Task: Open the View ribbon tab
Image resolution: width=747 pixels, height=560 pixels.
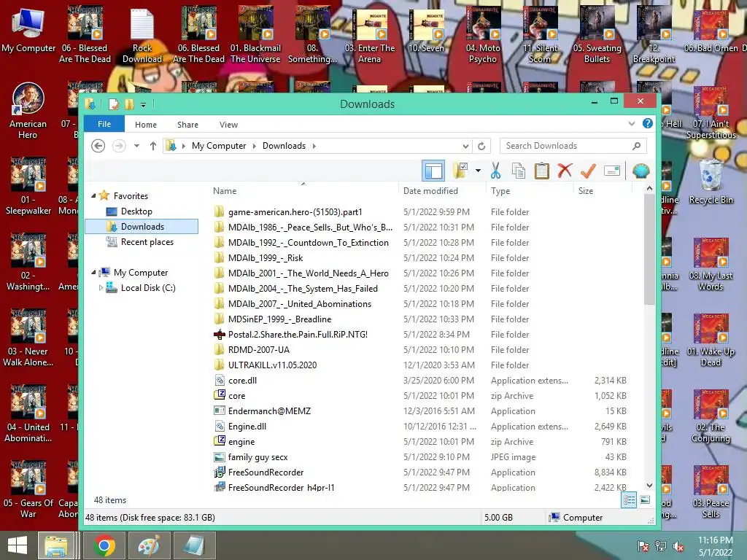Action: [x=228, y=125]
